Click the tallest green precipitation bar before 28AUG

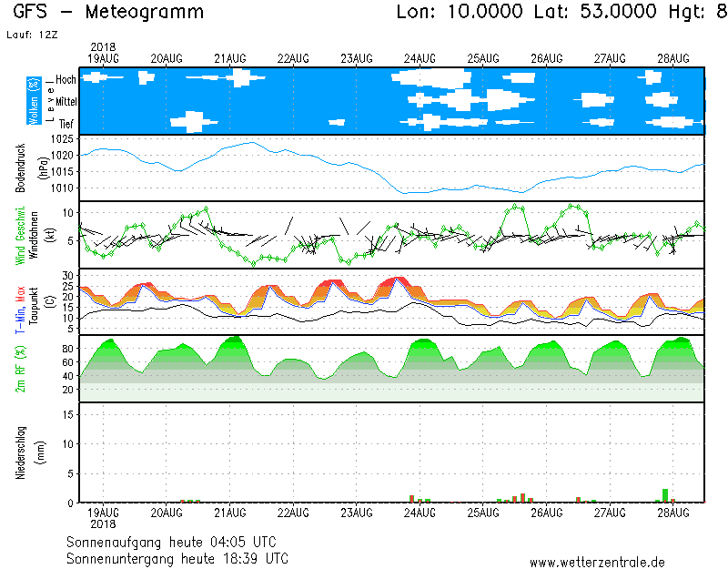(665, 495)
